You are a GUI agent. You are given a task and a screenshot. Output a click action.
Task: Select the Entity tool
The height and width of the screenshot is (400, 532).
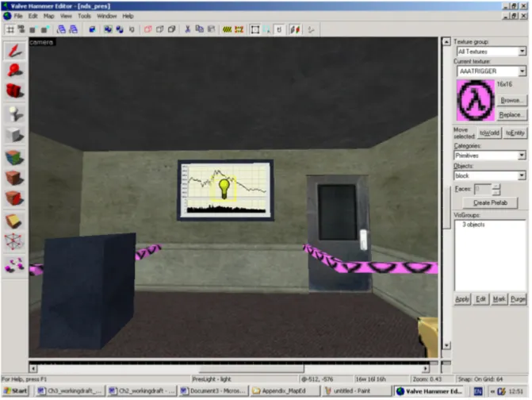pyautogui.click(x=14, y=113)
